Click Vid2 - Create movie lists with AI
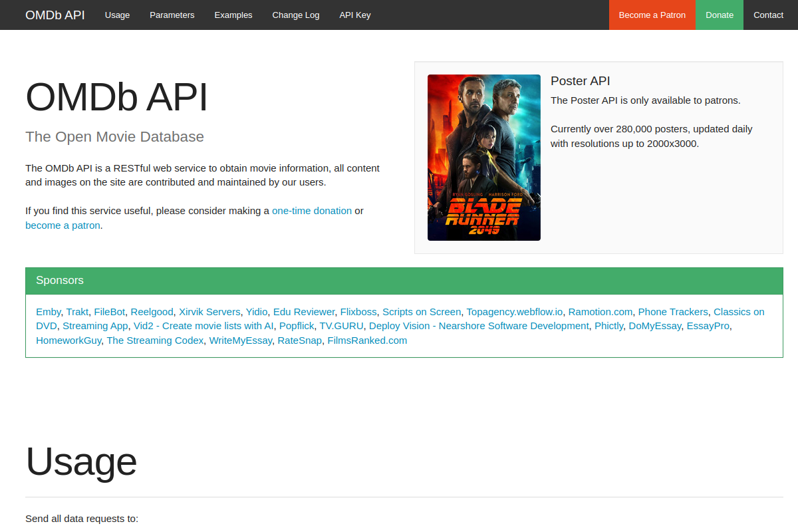The height and width of the screenshot is (532, 798). point(203,326)
